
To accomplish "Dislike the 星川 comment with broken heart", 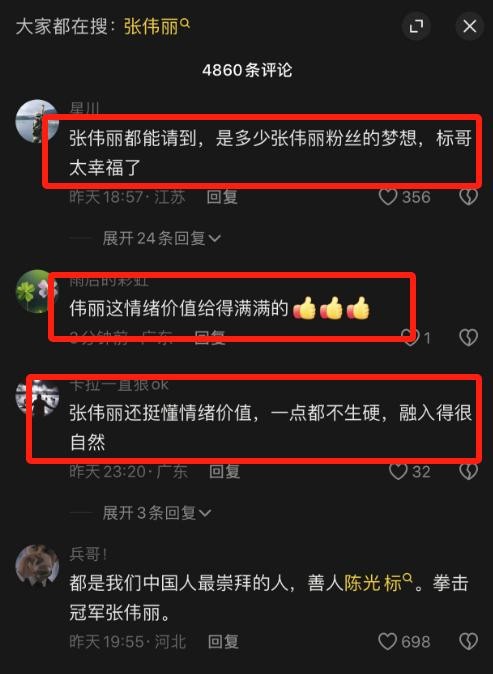I will coord(469,197).
